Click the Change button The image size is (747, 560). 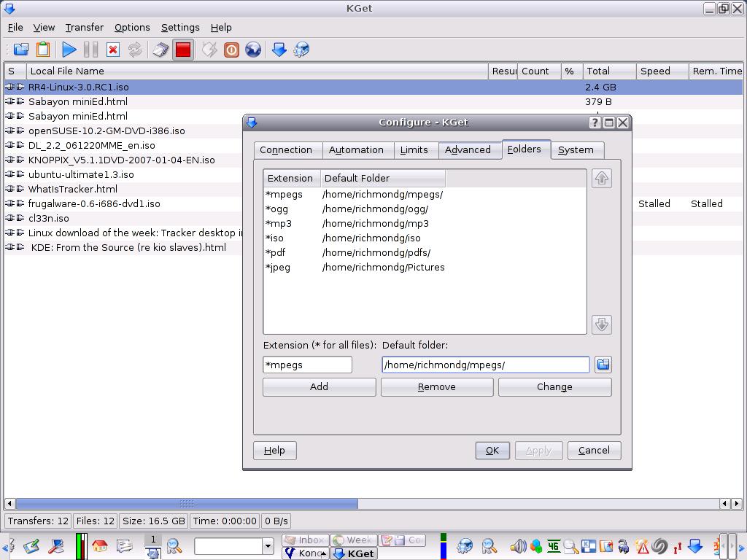click(x=555, y=387)
